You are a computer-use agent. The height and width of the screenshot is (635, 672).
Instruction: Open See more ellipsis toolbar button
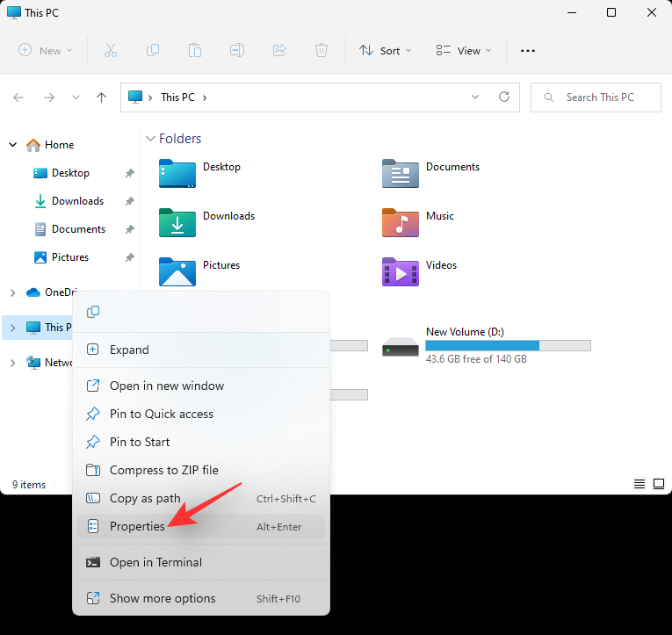(528, 51)
